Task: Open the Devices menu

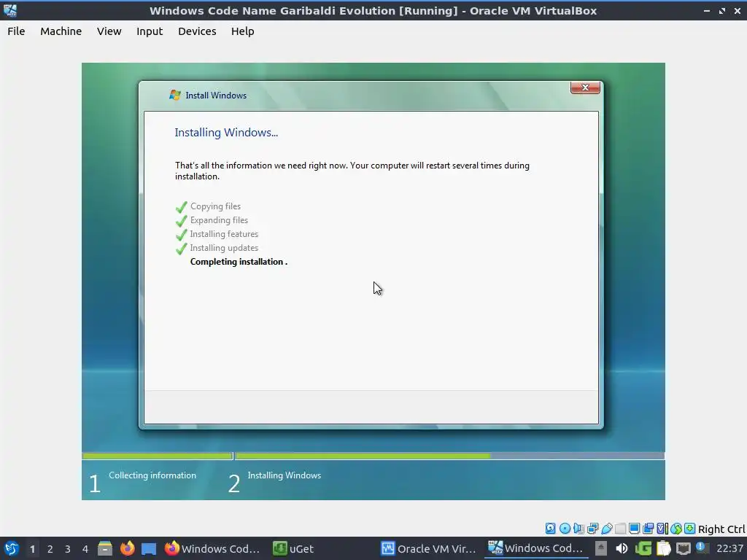Action: pos(197,31)
